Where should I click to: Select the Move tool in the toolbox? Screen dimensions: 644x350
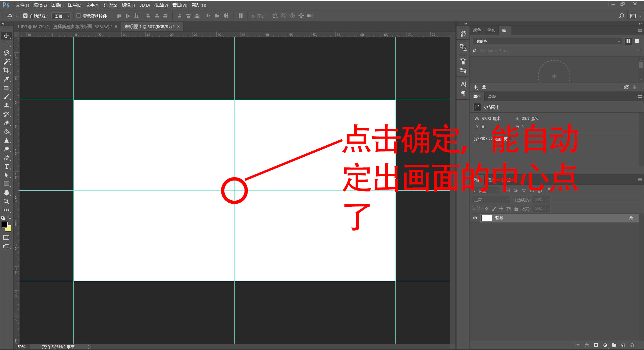tap(6, 36)
